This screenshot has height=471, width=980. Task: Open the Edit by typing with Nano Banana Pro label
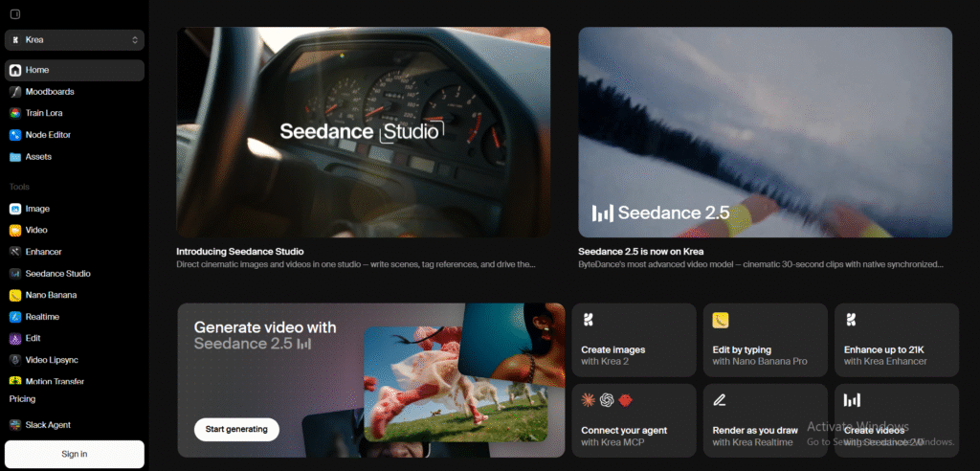(760, 355)
